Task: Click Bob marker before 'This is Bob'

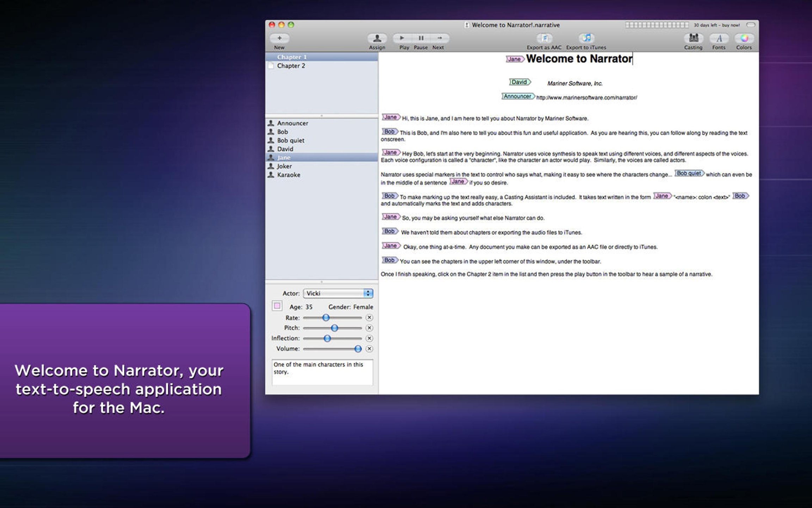Action: (390, 132)
